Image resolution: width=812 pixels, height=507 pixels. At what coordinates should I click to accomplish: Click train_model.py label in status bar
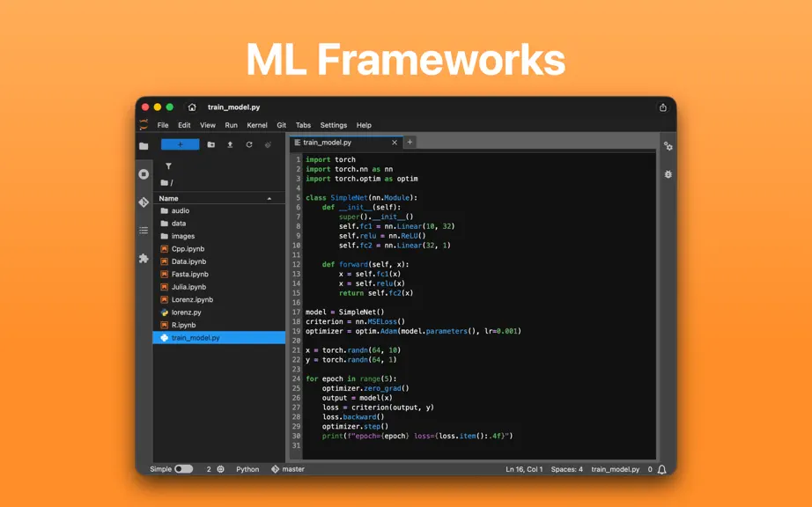(x=616, y=469)
